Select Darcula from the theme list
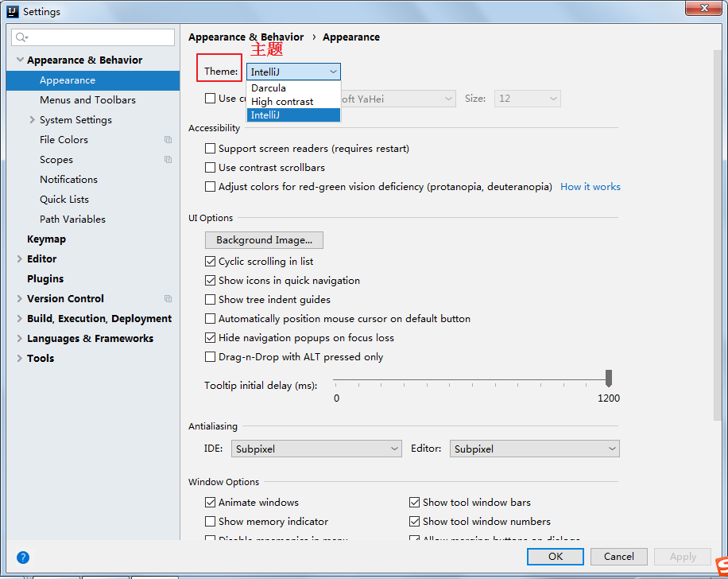 269,88
